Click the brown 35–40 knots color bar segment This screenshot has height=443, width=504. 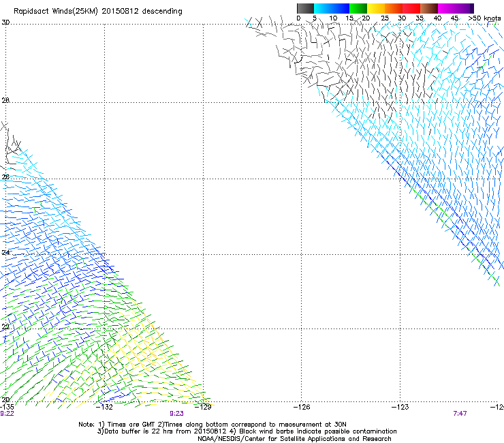[x=429, y=8]
